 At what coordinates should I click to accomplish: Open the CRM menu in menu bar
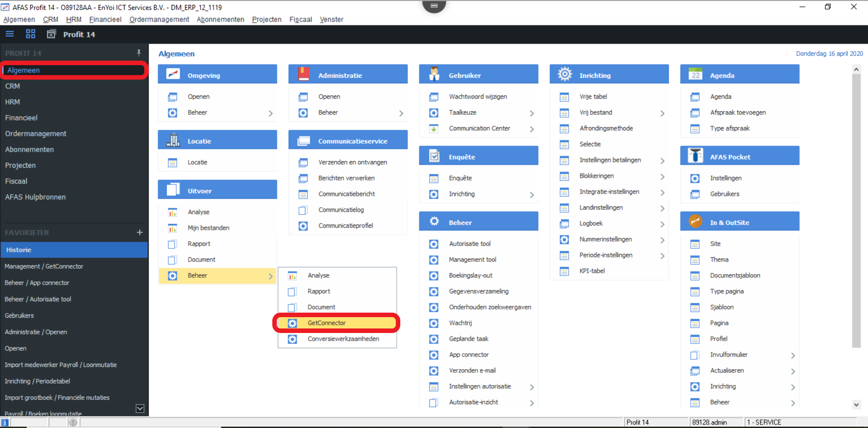(x=51, y=19)
